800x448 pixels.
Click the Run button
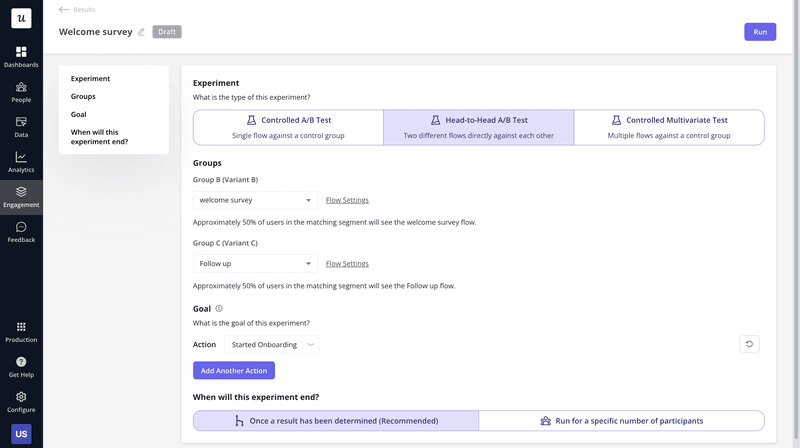click(759, 32)
